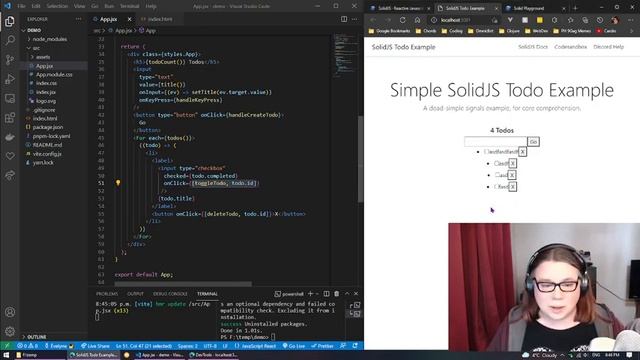Switch to DevTools window in the taskbar
The height and width of the screenshot is (360, 640).
tap(213, 355)
